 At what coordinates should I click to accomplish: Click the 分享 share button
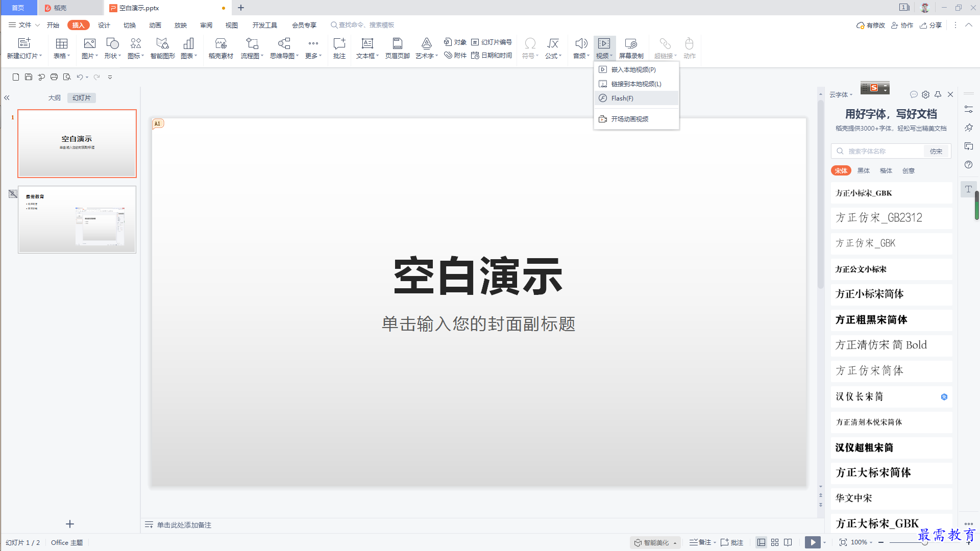[x=930, y=25]
